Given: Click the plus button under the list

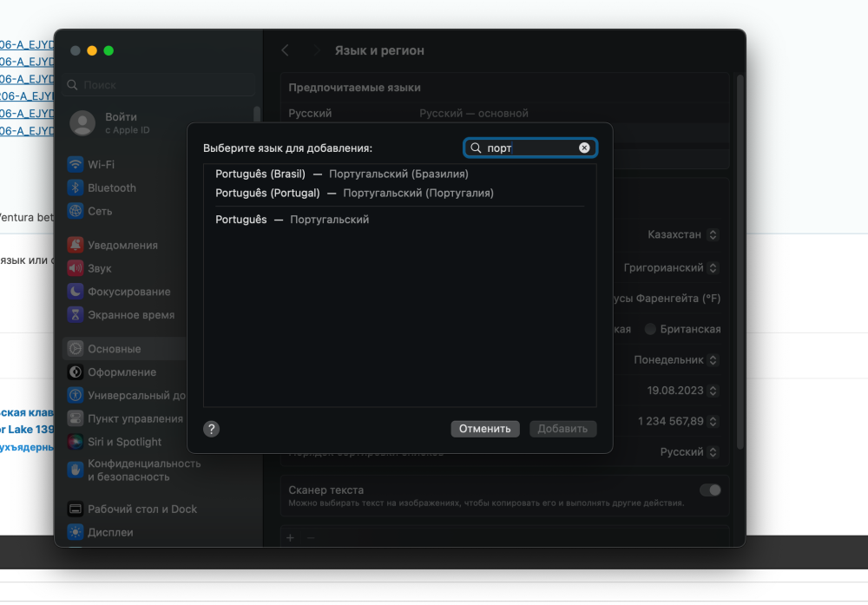Looking at the screenshot, I should [x=290, y=537].
